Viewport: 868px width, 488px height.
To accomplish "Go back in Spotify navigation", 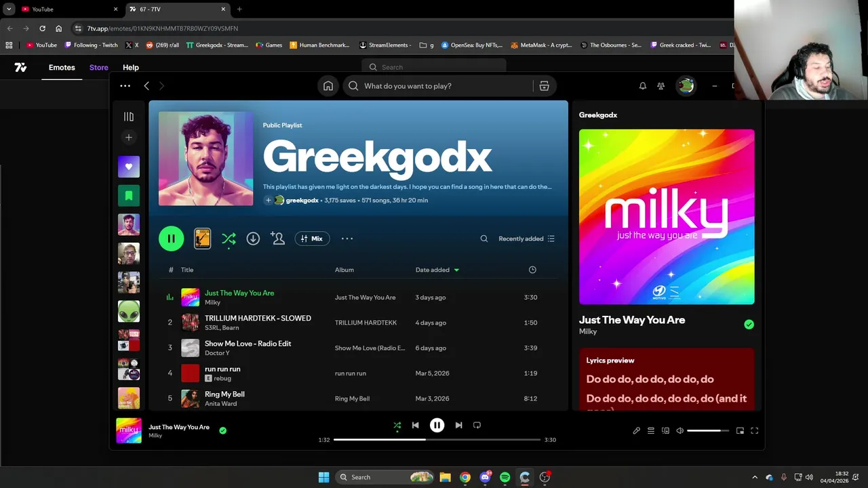I will click(x=146, y=86).
